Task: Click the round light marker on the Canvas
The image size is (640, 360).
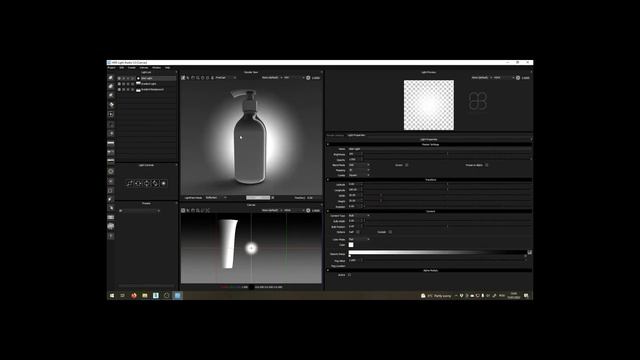Action: [251, 248]
